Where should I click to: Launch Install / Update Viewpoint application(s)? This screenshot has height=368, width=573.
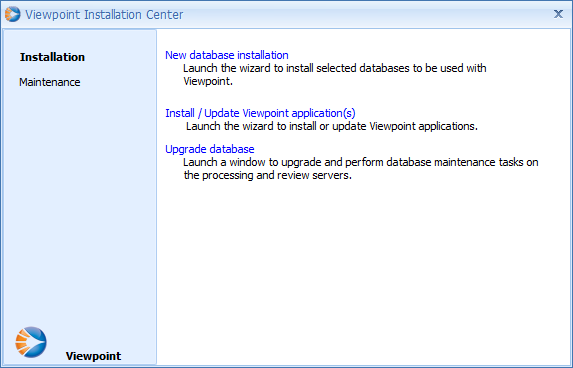pos(260,113)
